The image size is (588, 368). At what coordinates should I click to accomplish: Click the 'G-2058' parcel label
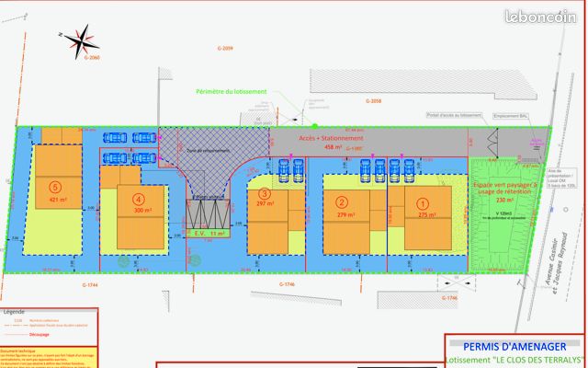[374, 101]
